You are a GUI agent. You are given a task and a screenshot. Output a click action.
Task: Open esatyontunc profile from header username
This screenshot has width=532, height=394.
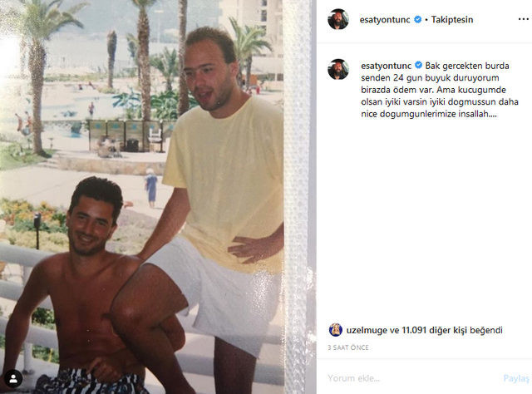[385, 20]
